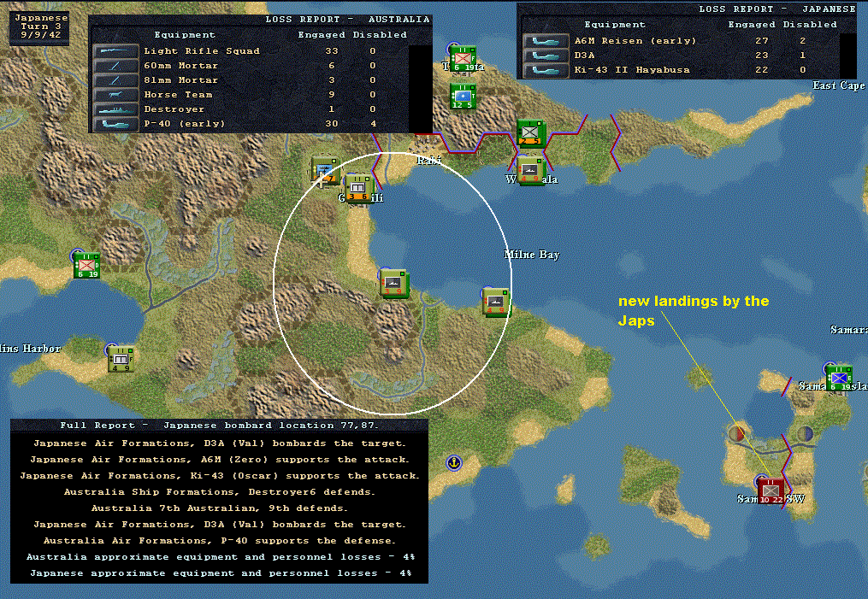868x599 pixels.
Task: Click the 'Ki-43 (Oscar) supports the attack' line
Action: tap(219, 476)
